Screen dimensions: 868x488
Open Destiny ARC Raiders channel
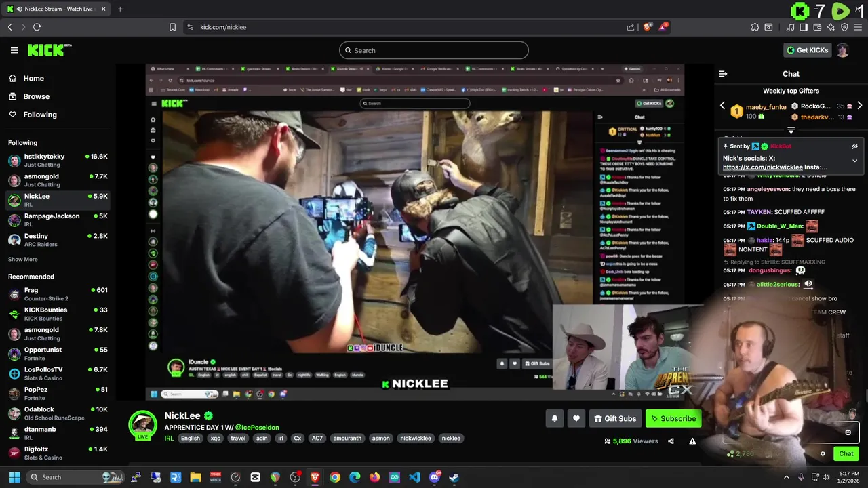58,240
